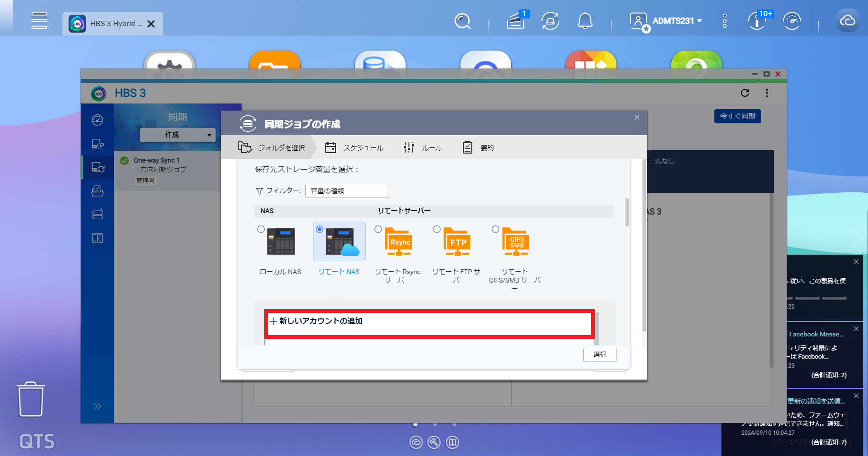Click the 今すぐ同期 sync now button
Screen dimensions: 868x456
[738, 116]
